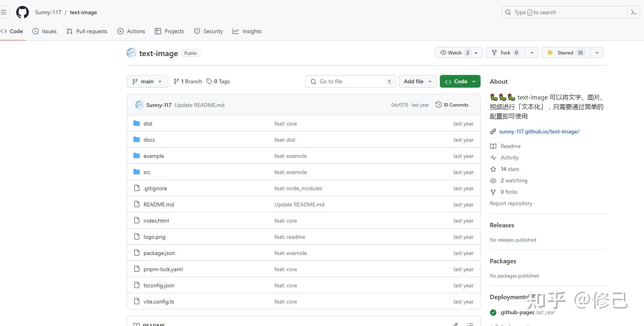Screen dimensions: 644x326
Task: Expand the Add file dropdown
Action: 417,81
